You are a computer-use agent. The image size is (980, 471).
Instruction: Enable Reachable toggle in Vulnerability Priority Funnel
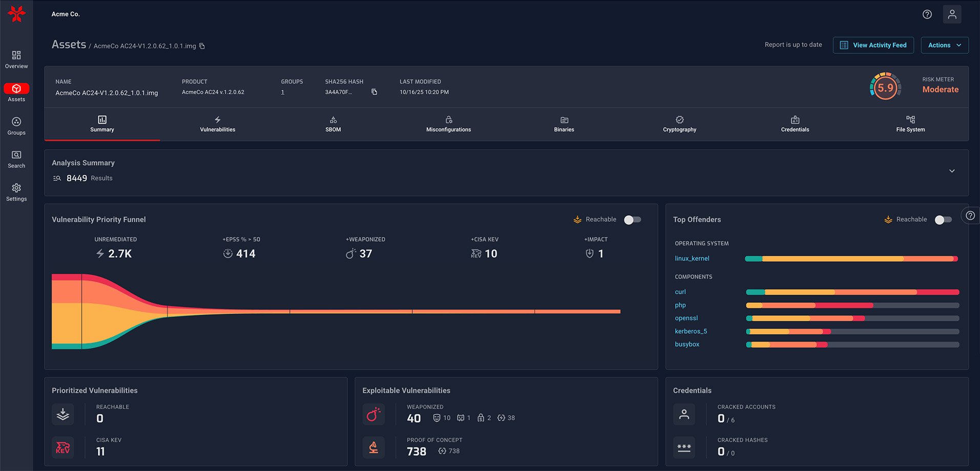[632, 220]
